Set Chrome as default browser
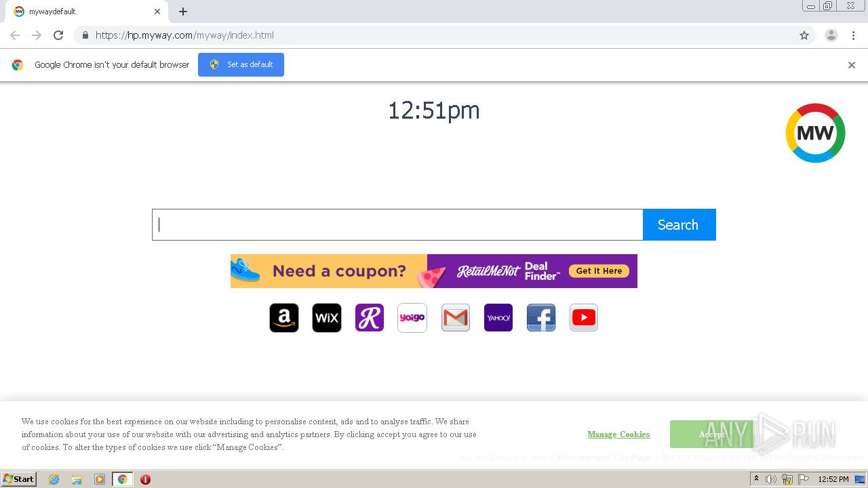Viewport: 868px width, 488px height. coord(241,64)
